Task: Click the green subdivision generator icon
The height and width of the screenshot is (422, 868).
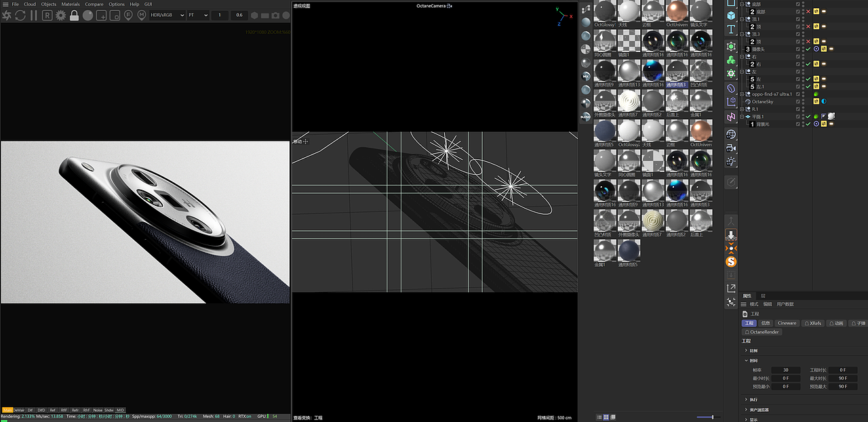Action: click(x=731, y=46)
